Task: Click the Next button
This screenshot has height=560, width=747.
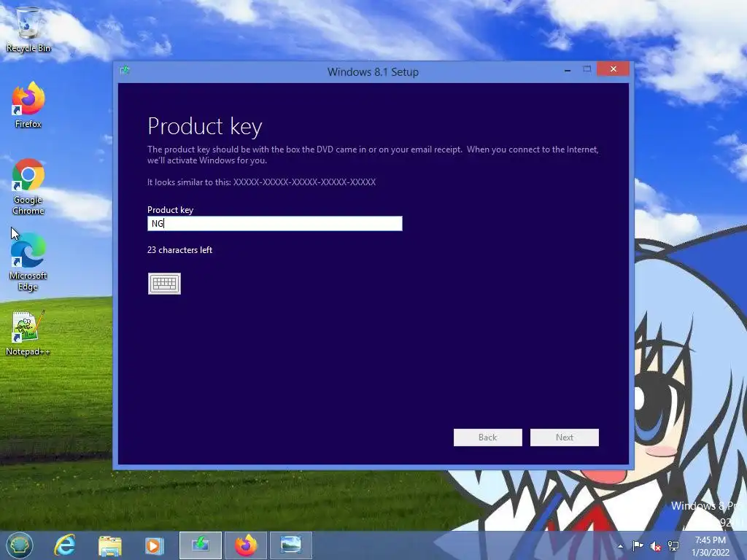Action: coord(565,437)
